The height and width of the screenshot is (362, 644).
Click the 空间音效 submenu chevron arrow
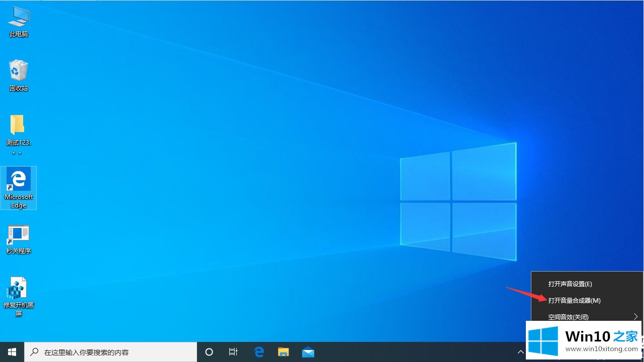(635, 317)
